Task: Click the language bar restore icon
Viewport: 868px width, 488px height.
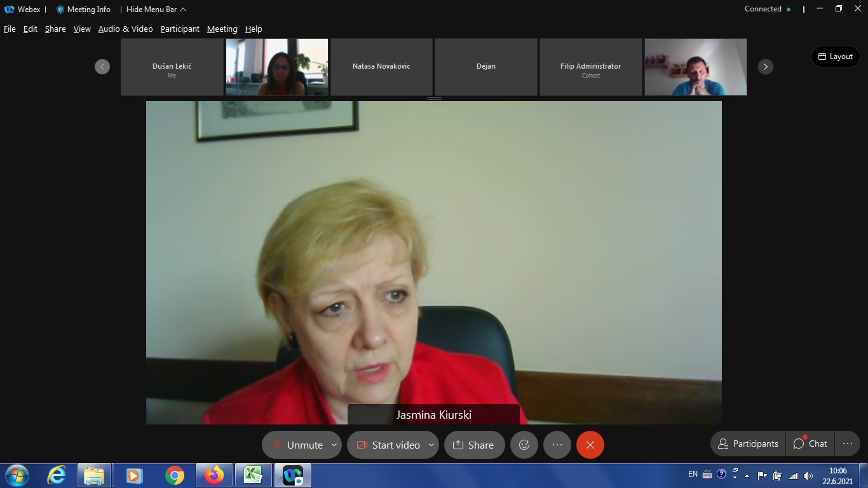Action: pos(735,470)
